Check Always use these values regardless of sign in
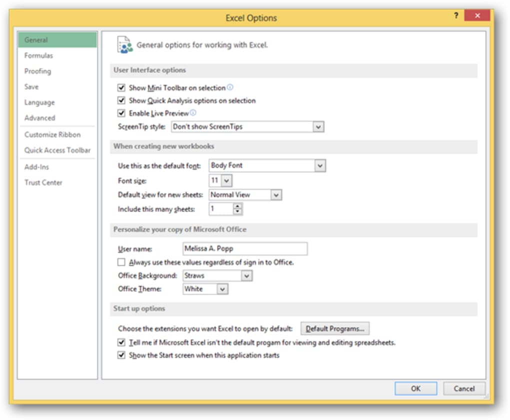510x420 pixels. [121, 262]
